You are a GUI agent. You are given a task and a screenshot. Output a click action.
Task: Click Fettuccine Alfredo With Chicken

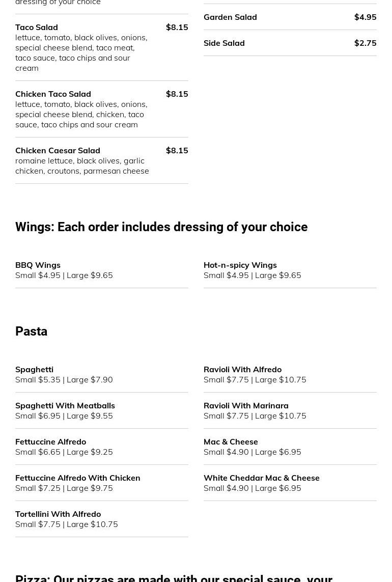[77, 478]
